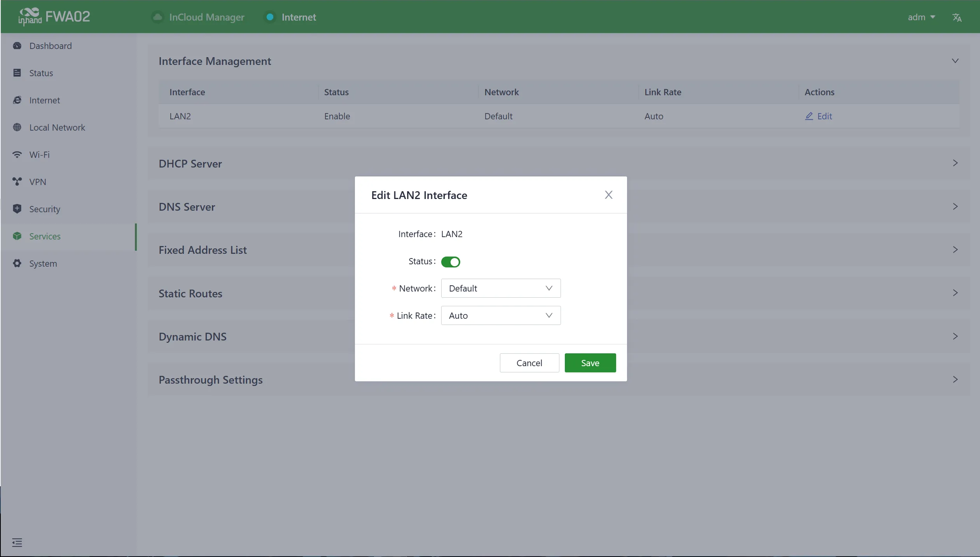Open the adm user dropdown
Viewport: 980px width, 557px height.
coord(921,17)
